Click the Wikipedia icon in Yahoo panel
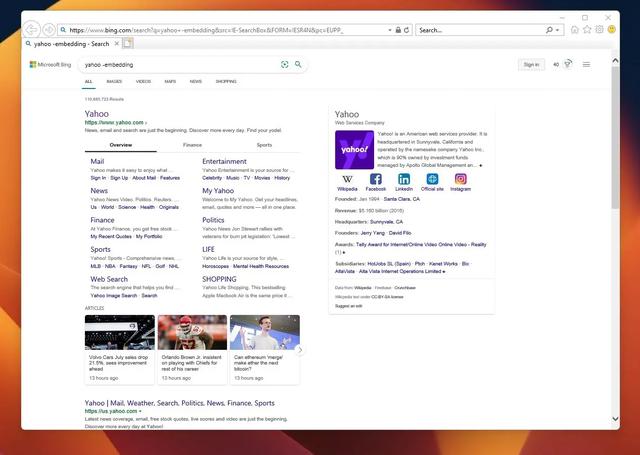 click(347, 179)
